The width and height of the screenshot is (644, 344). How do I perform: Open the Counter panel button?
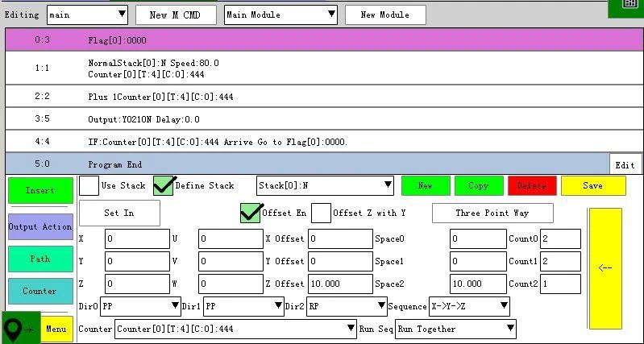[x=40, y=291]
